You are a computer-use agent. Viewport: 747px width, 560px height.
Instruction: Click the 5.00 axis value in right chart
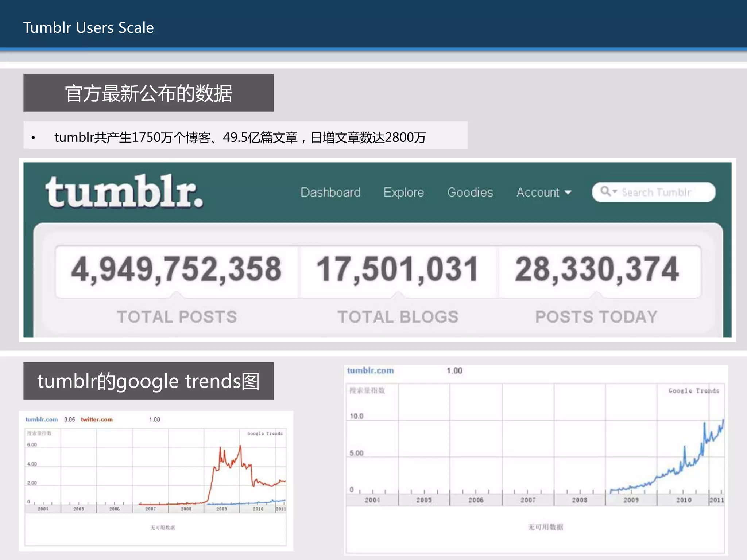coord(357,453)
